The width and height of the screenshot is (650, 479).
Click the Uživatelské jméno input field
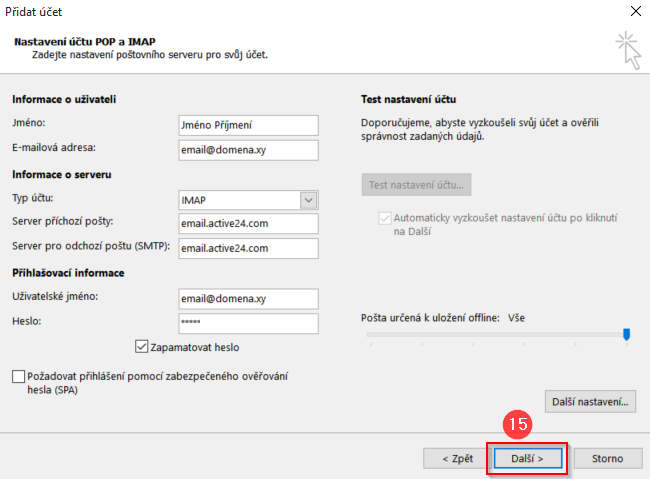(x=246, y=299)
